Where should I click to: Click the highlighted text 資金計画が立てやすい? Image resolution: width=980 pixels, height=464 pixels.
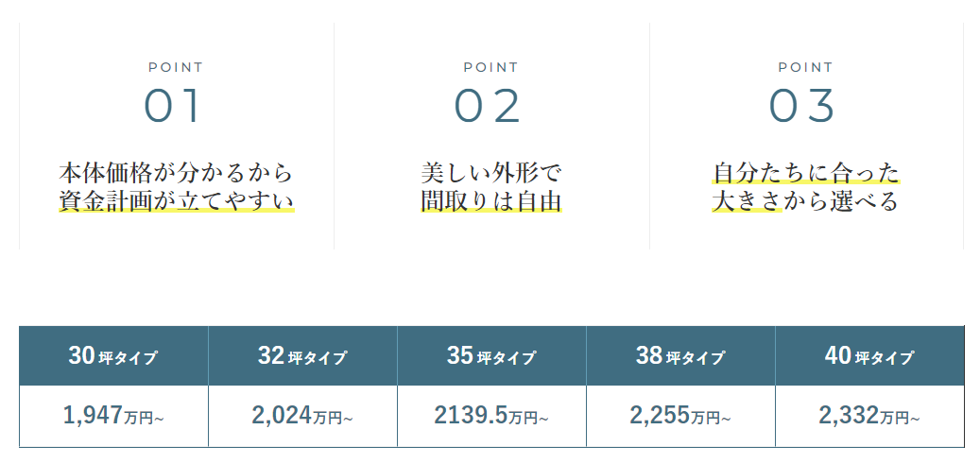177,201
